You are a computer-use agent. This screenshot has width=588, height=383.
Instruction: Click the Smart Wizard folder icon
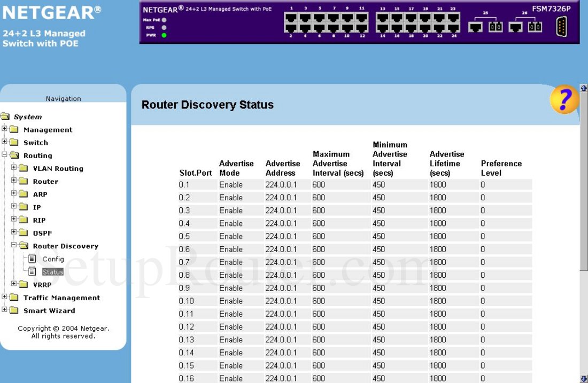point(14,310)
